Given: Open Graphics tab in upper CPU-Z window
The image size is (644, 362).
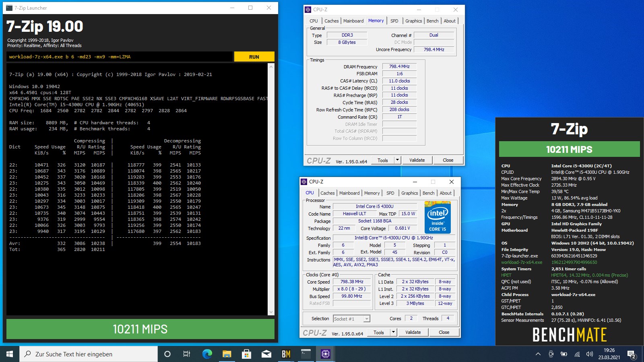Looking at the screenshot, I should click(414, 21).
